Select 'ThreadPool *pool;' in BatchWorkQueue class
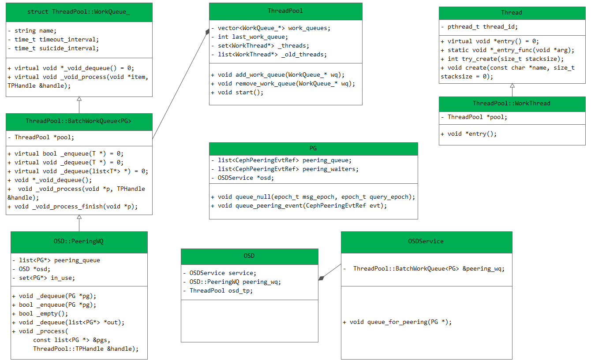Viewport: 591px width, 364px height. click(41, 137)
